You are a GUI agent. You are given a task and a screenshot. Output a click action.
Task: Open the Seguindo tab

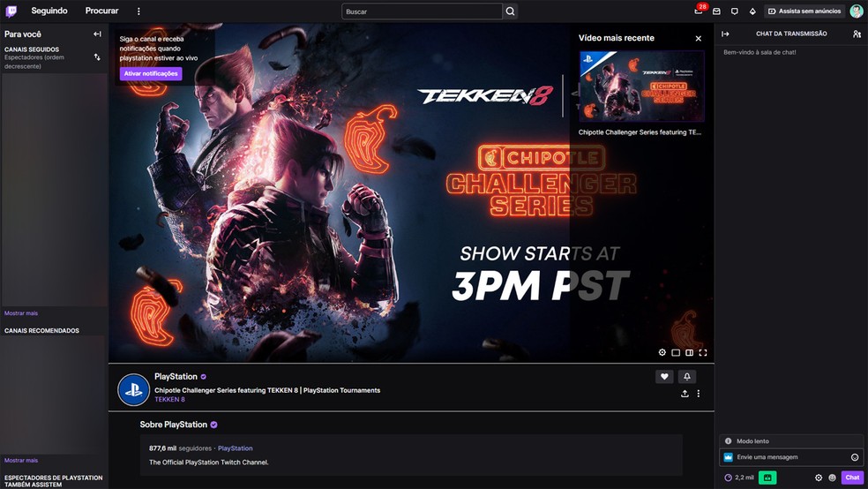[49, 11]
